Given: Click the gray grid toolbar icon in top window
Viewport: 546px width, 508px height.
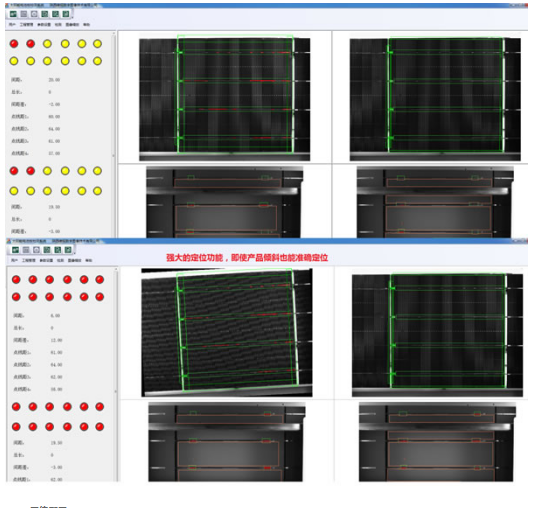Looking at the screenshot, I should pyautogui.click(x=24, y=14).
